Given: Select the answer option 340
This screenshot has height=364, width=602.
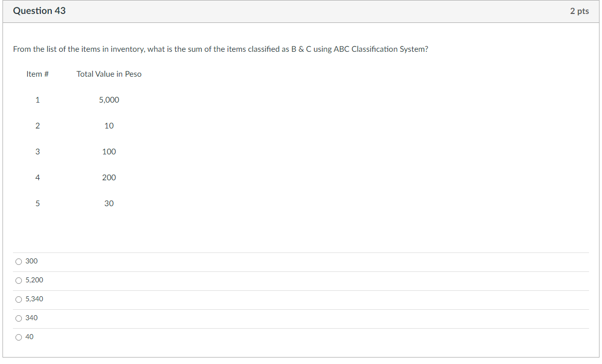Looking at the screenshot, I should click(x=18, y=318).
